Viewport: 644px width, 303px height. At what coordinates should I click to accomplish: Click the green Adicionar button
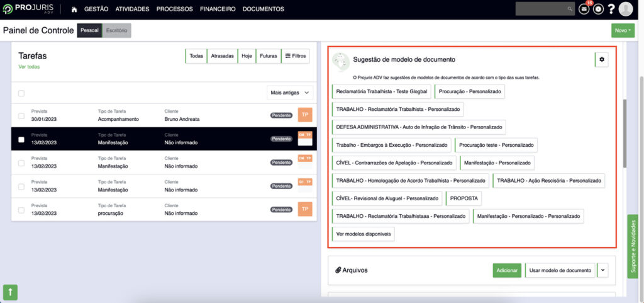(507, 270)
